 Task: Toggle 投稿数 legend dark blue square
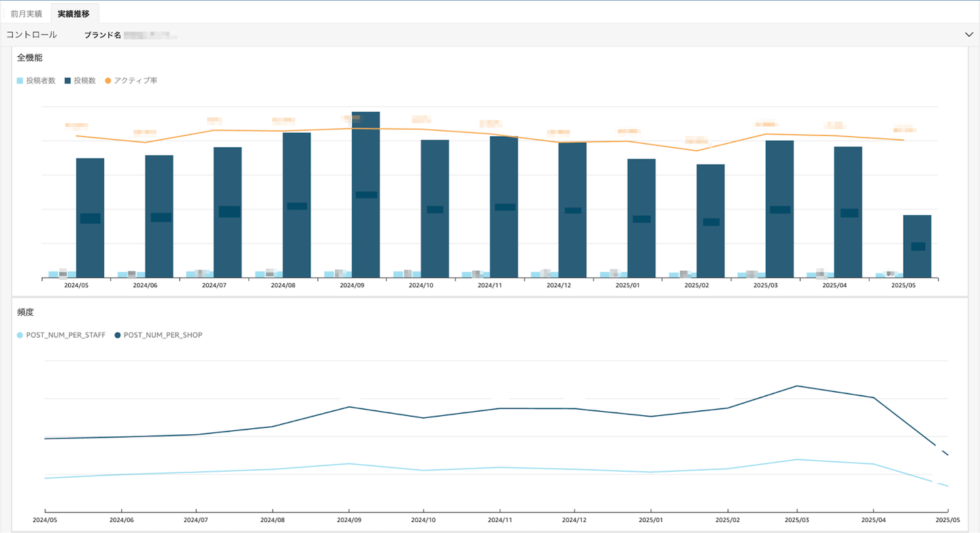click(x=68, y=80)
